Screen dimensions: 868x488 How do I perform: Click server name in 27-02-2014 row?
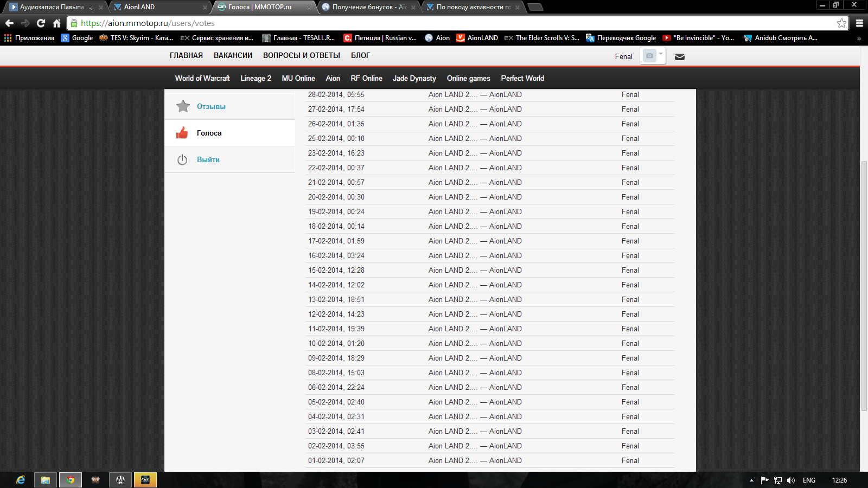point(475,109)
